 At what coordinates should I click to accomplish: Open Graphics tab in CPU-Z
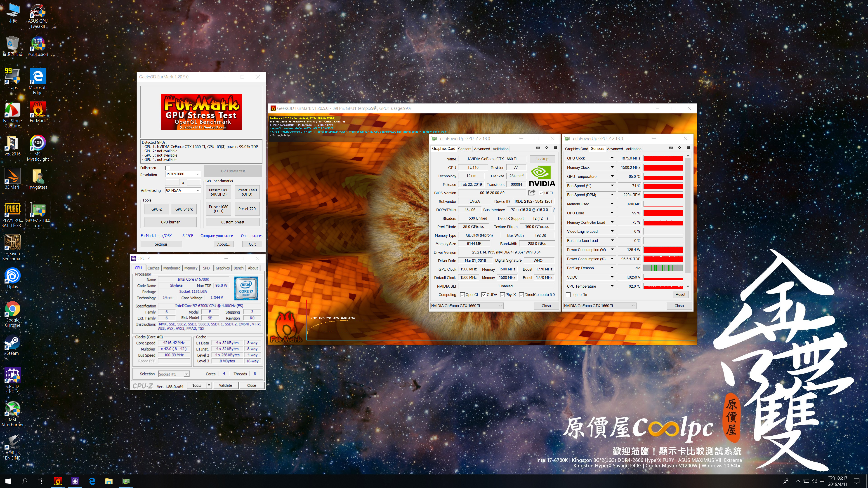222,268
